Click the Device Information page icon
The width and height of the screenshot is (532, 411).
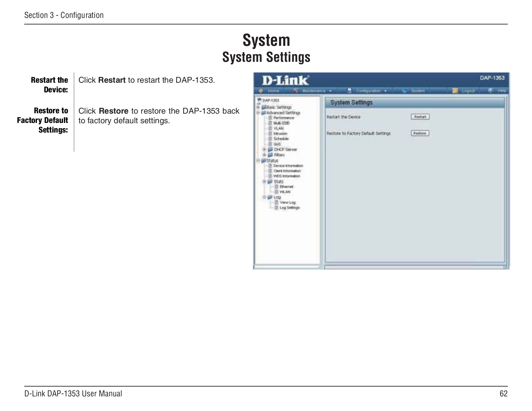click(x=270, y=165)
